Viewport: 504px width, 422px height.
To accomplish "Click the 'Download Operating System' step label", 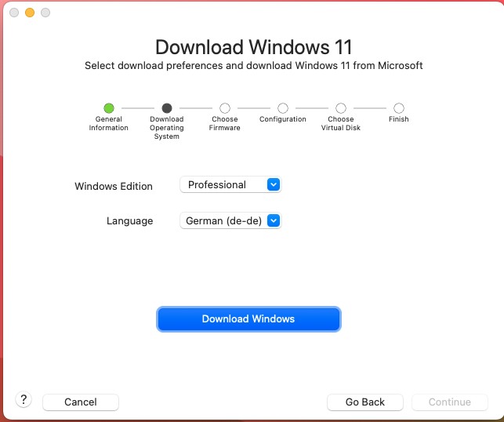I will (x=167, y=128).
